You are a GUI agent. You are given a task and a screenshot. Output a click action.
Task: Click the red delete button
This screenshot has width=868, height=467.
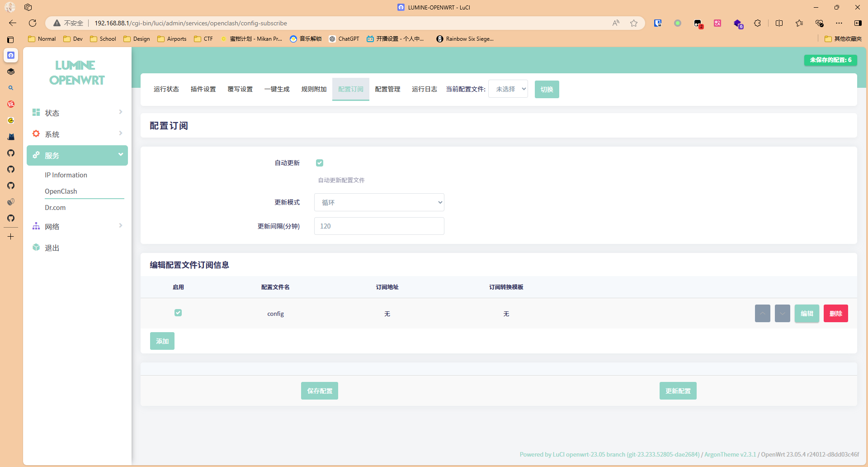pyautogui.click(x=835, y=314)
